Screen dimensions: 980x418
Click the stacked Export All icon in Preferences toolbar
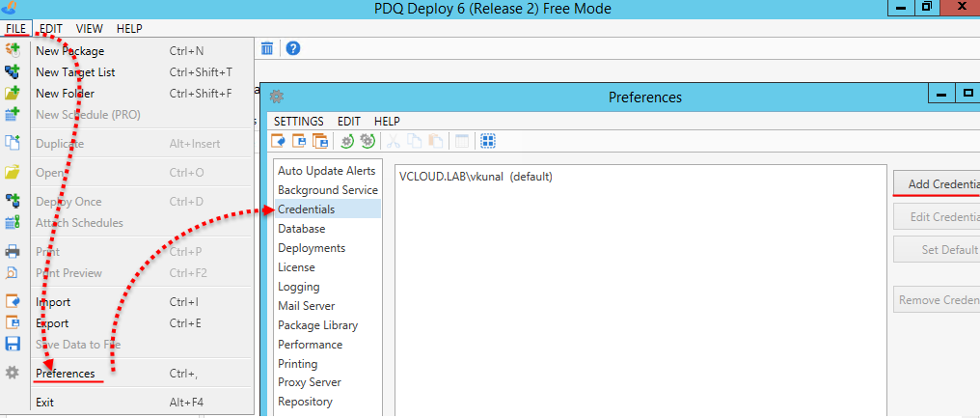coord(320,141)
